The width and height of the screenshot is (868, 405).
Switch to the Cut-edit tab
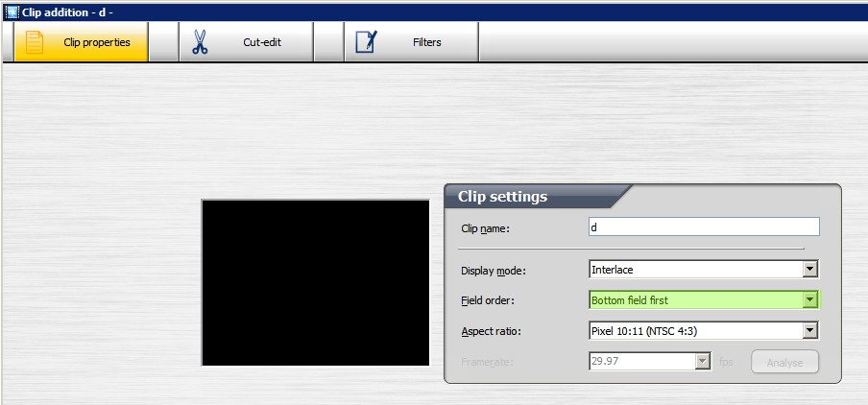coord(247,42)
